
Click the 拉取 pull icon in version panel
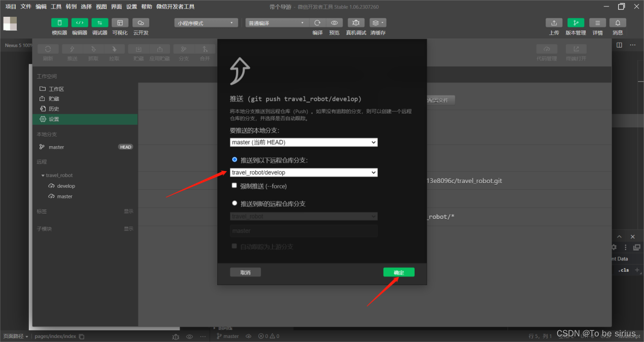click(115, 49)
